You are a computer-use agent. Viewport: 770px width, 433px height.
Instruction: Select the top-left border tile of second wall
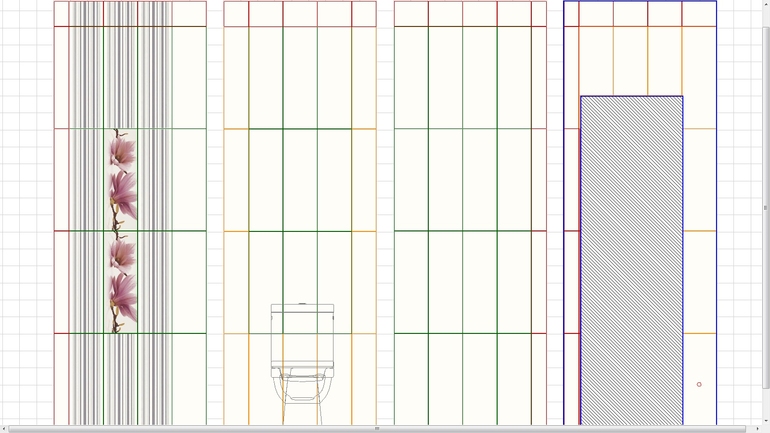point(236,13)
